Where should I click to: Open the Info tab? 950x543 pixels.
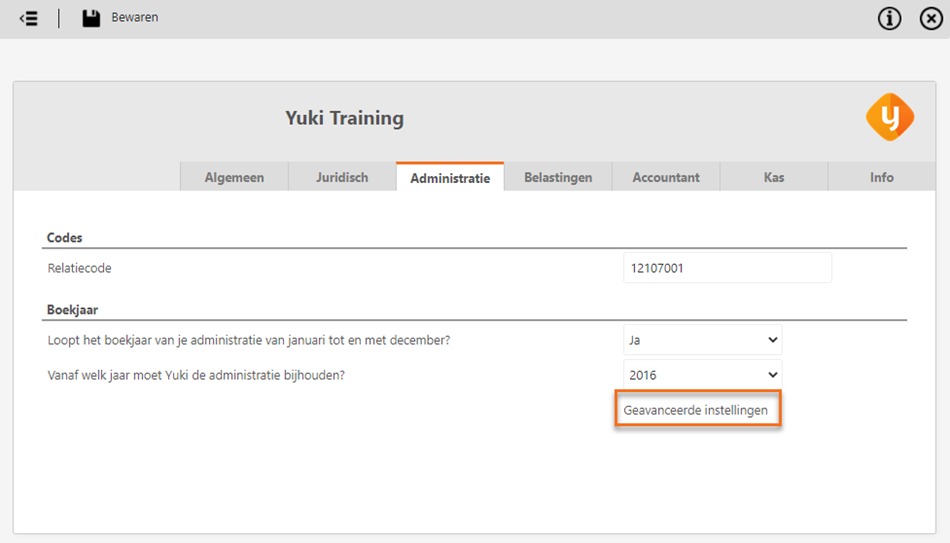[x=882, y=177]
